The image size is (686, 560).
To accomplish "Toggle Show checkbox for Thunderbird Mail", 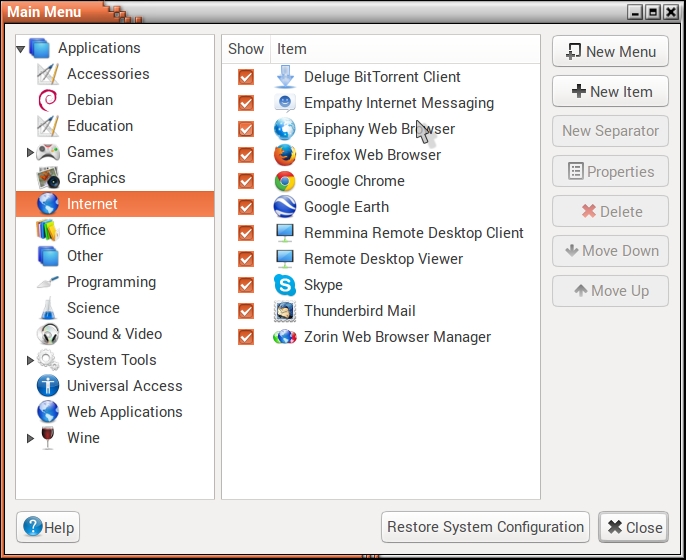I will click(246, 311).
